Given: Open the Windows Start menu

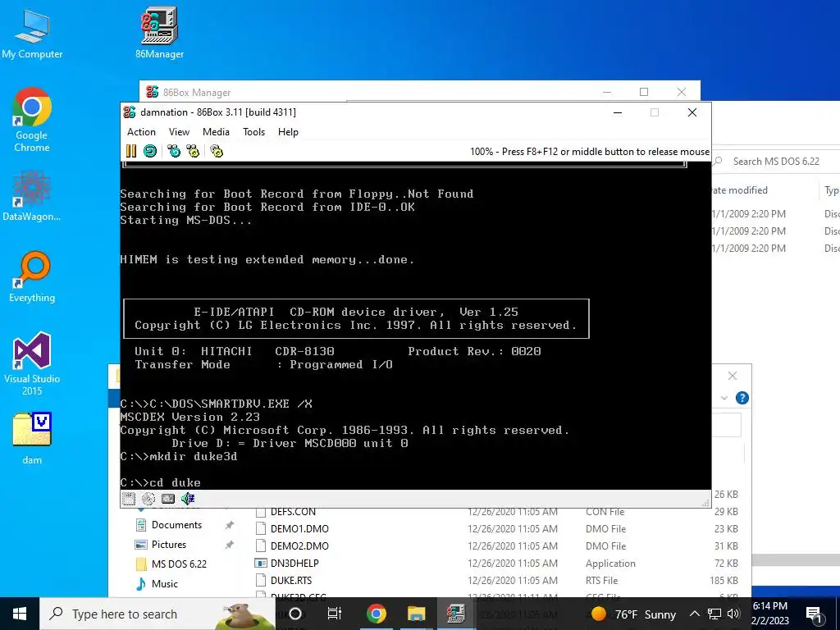Looking at the screenshot, I should [20, 614].
